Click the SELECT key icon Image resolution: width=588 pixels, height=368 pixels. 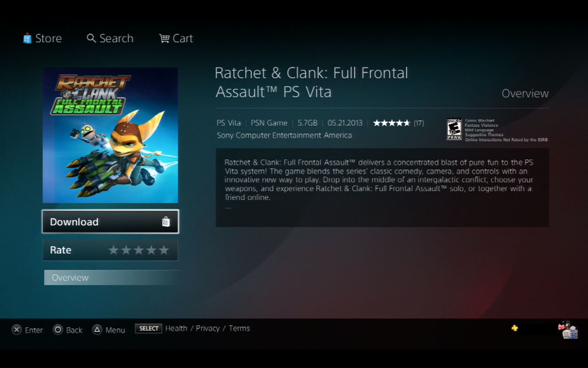(148, 328)
